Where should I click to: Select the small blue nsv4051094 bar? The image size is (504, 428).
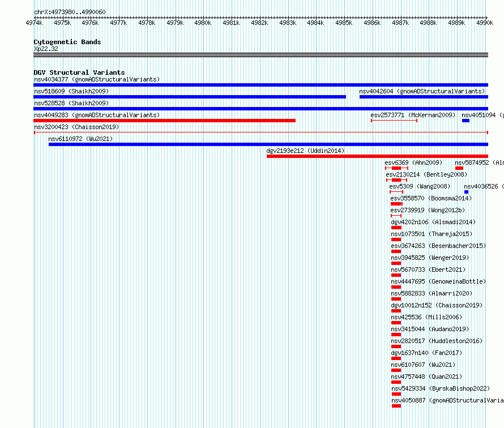pos(465,121)
